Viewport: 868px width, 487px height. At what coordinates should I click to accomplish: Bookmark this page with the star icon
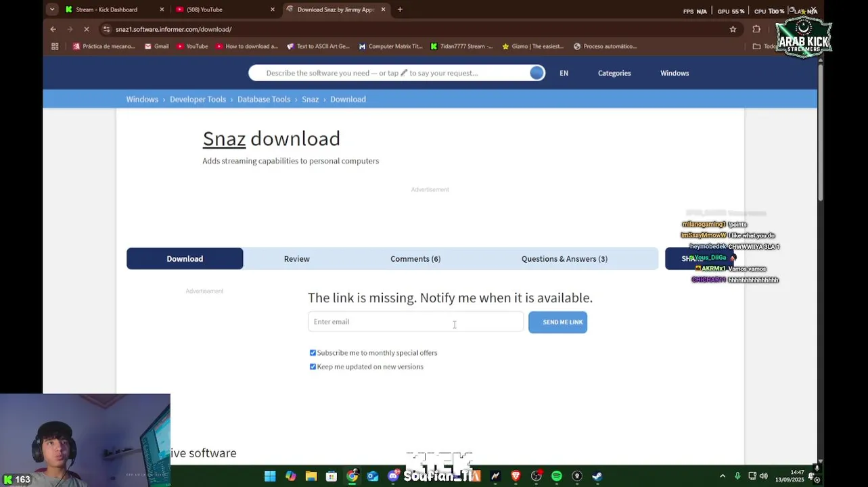pyautogui.click(x=733, y=29)
